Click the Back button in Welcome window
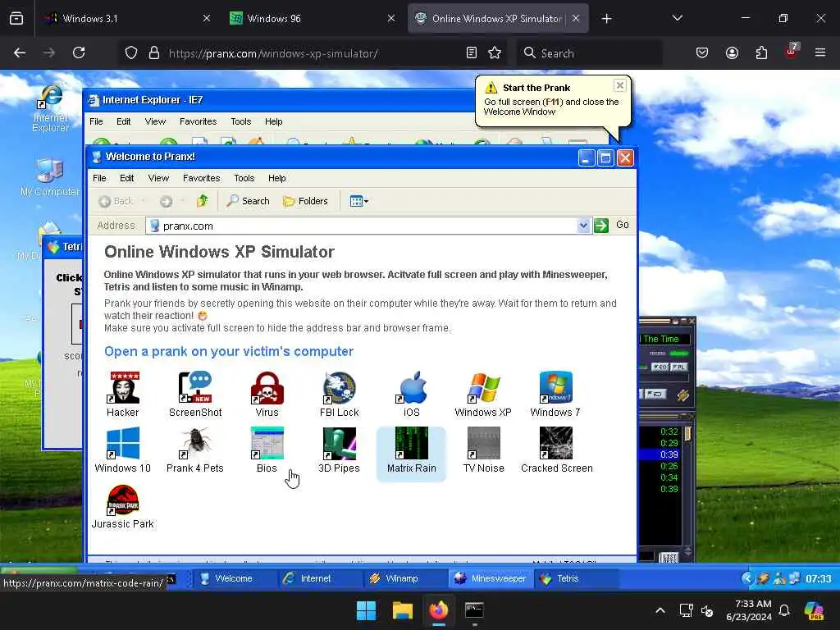The height and width of the screenshot is (630, 840). [116, 201]
